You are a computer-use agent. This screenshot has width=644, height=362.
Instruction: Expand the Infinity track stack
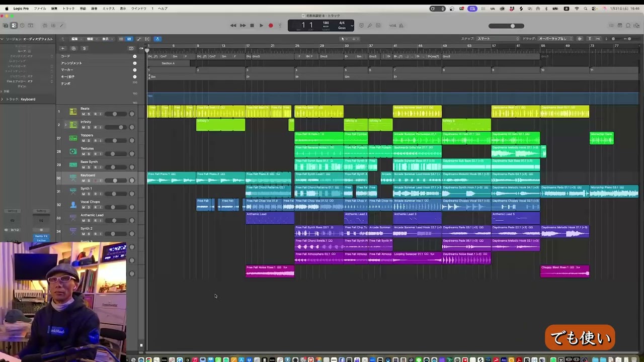click(x=65, y=125)
